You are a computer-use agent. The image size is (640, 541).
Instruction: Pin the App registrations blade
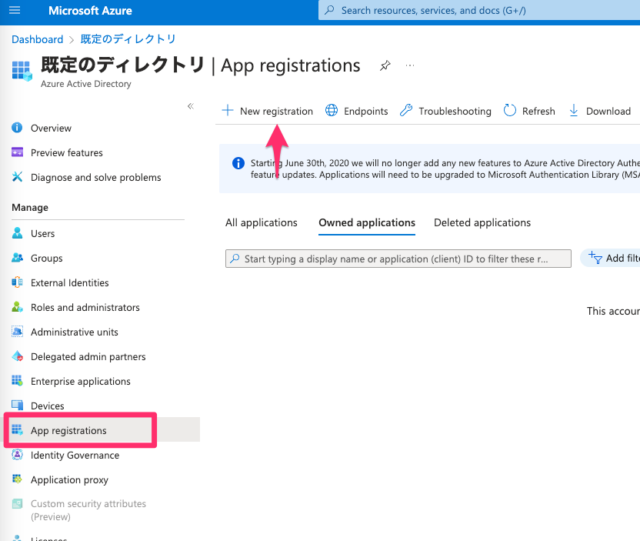pyautogui.click(x=385, y=65)
